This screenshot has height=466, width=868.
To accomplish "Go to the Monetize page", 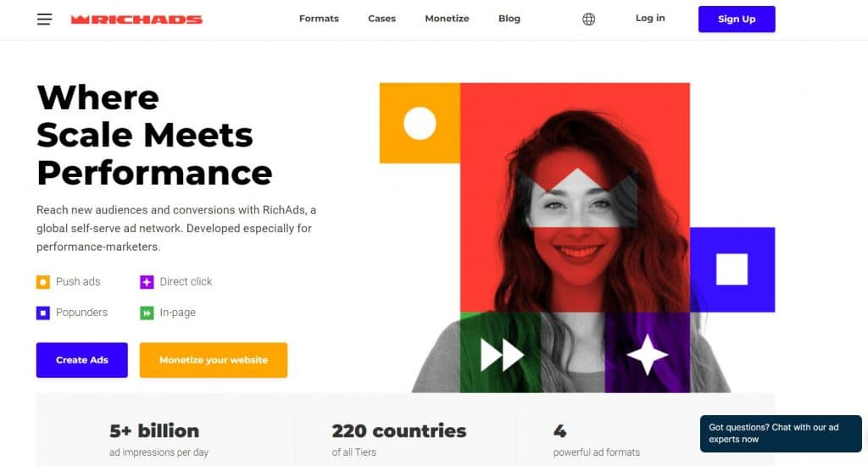I will point(448,19).
